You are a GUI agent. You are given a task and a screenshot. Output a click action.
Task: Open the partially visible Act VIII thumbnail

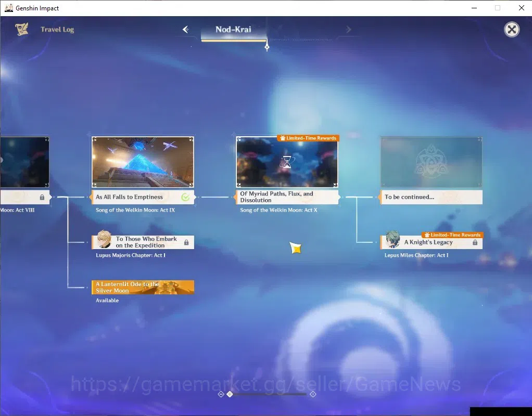tap(24, 162)
